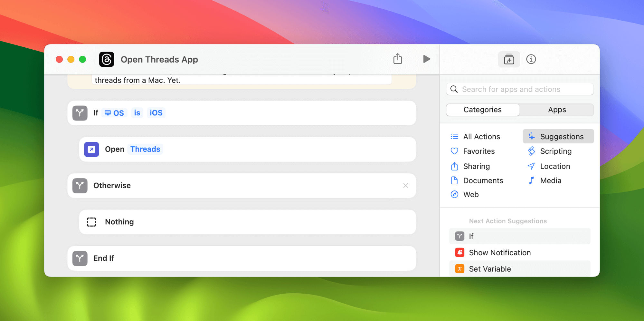
Task: Change the 'is' condition operator
Action: [137, 113]
